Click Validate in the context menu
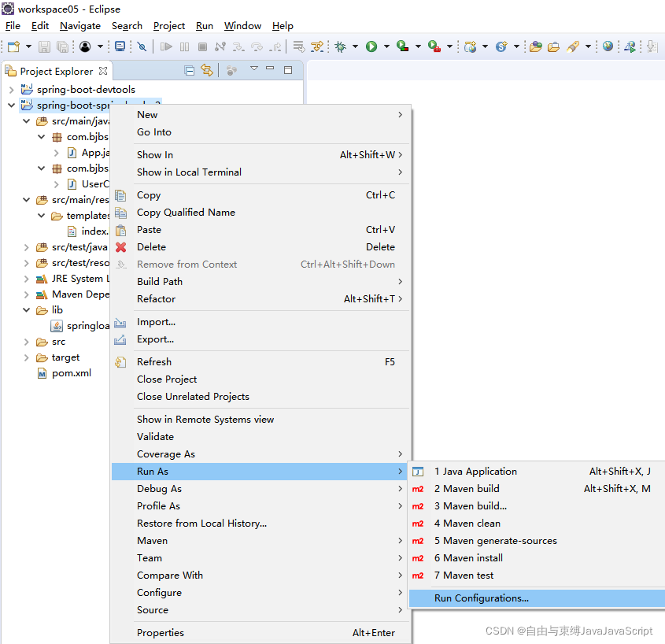 click(260, 436)
